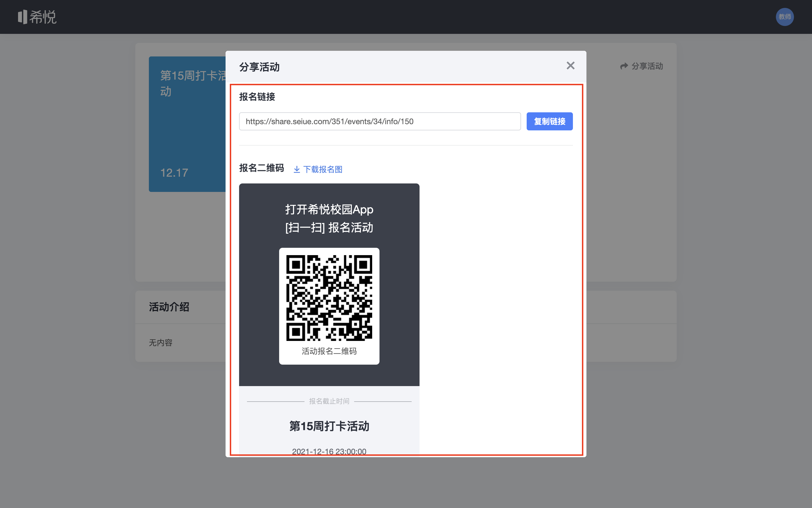The height and width of the screenshot is (508, 812).
Task: Click the 活动报名二维码 caption
Action: 329,351
